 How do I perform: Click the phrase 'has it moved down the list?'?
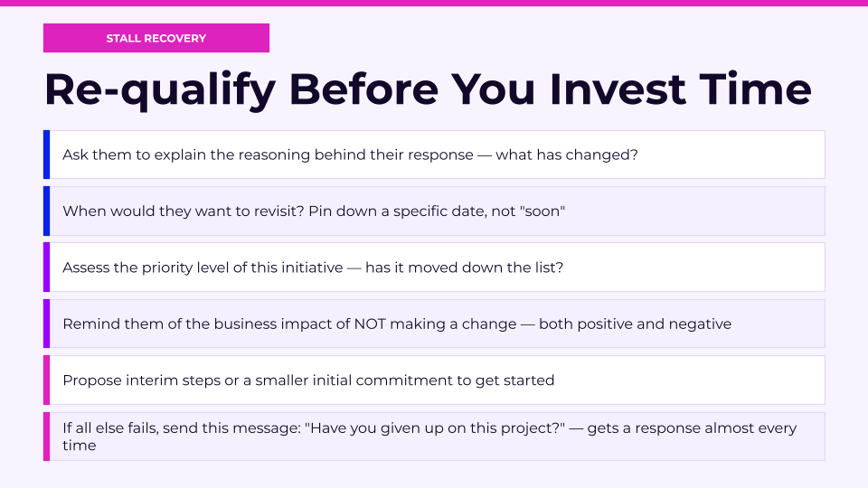click(465, 267)
